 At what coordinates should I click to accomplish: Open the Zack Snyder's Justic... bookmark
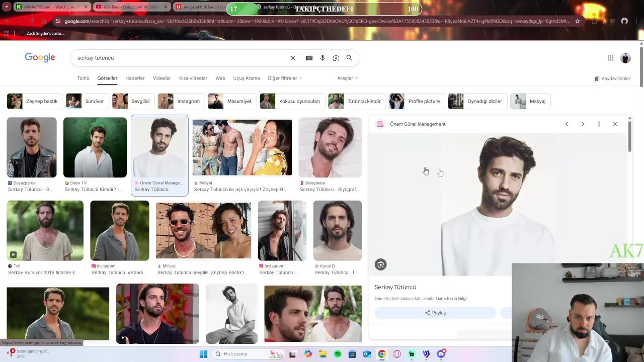45,34
